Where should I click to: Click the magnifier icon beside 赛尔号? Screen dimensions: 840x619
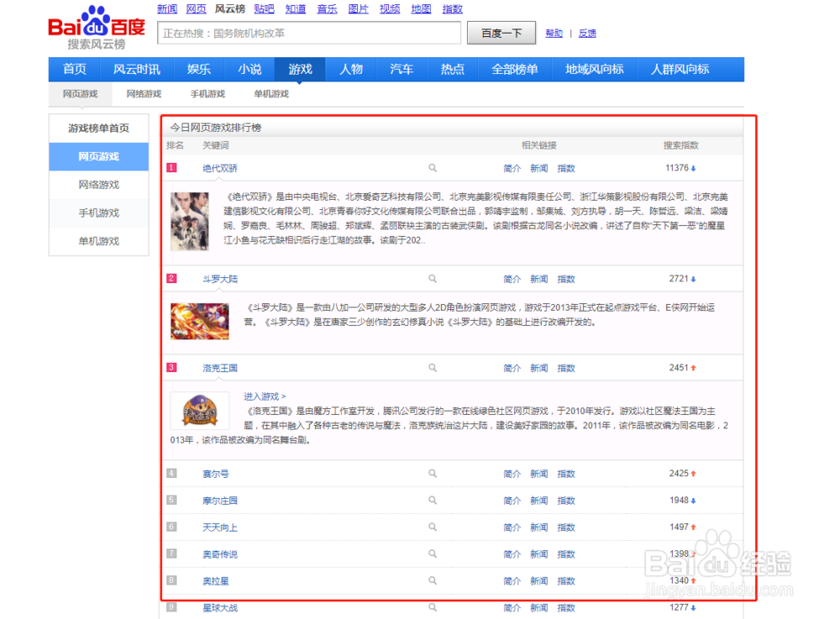[x=433, y=474]
